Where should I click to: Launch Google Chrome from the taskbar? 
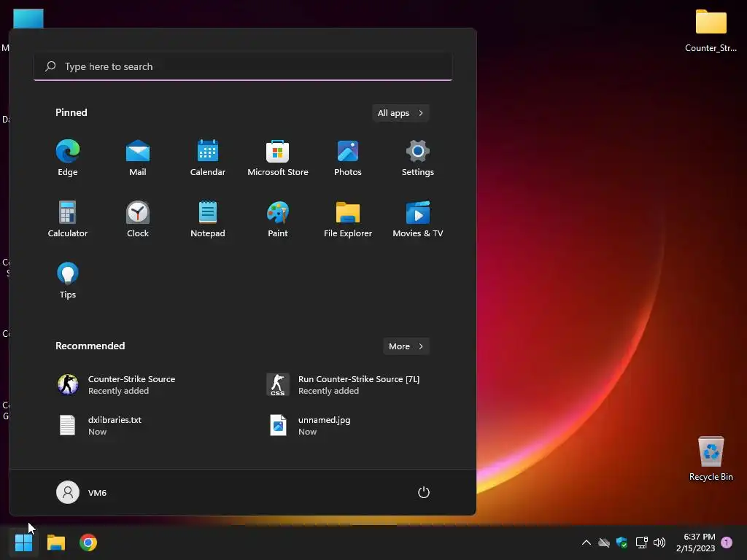[x=88, y=542]
